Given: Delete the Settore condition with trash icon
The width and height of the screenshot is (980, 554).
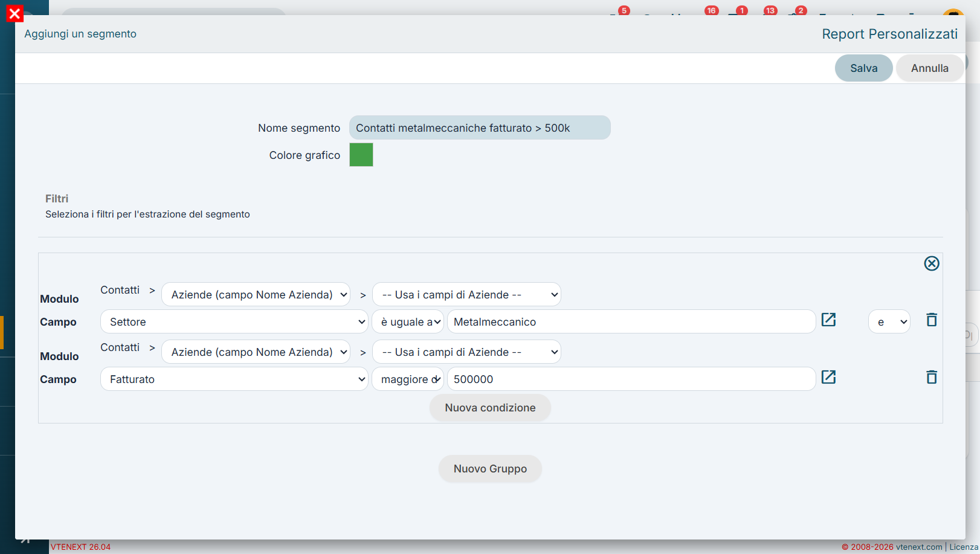Looking at the screenshot, I should coord(932,320).
